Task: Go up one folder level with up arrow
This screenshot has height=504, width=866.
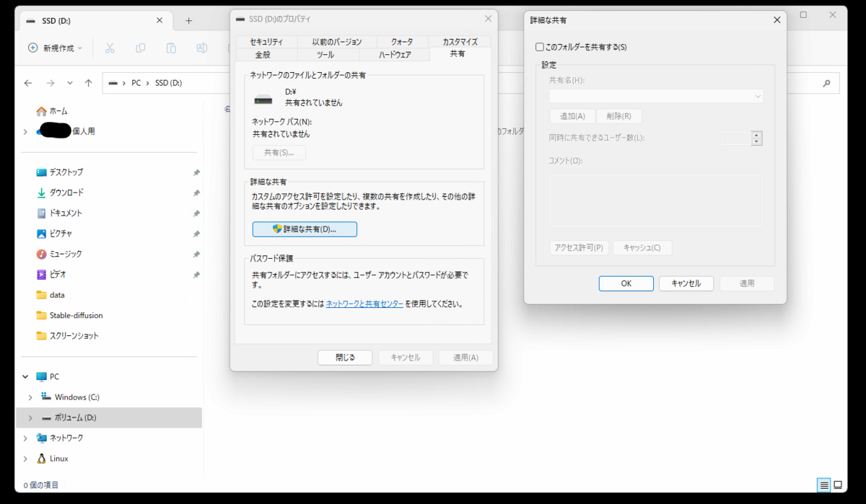Action: coord(88,83)
